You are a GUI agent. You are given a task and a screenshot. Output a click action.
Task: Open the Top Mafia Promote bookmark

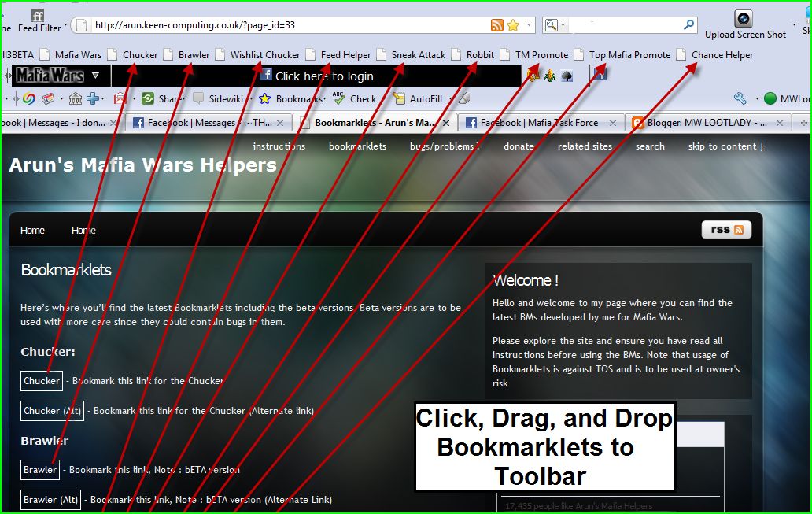[622, 54]
